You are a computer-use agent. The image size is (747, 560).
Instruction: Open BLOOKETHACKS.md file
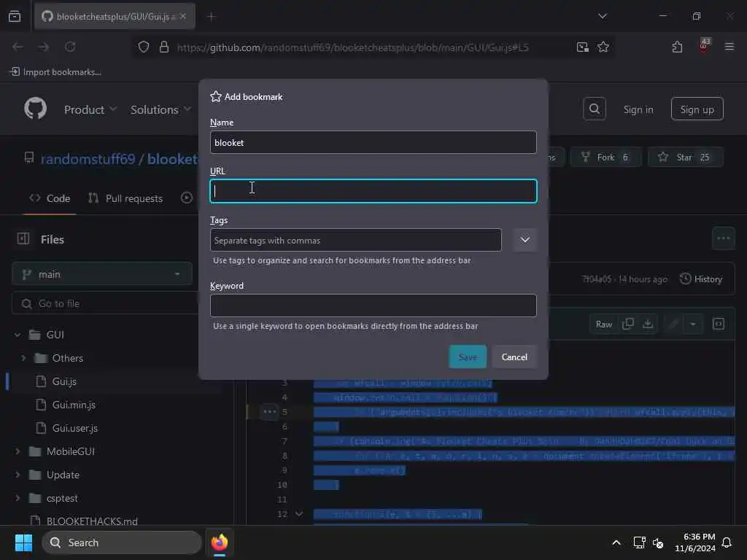tap(92, 521)
